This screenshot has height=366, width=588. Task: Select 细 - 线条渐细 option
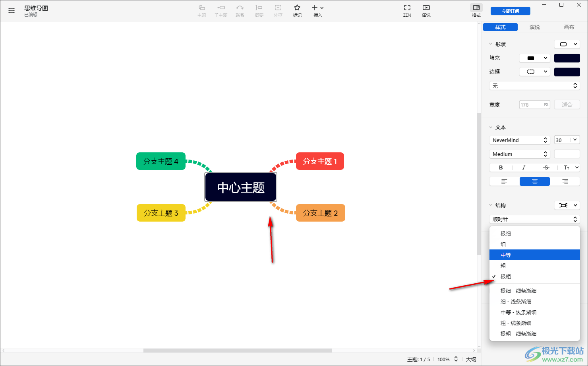tap(535, 302)
